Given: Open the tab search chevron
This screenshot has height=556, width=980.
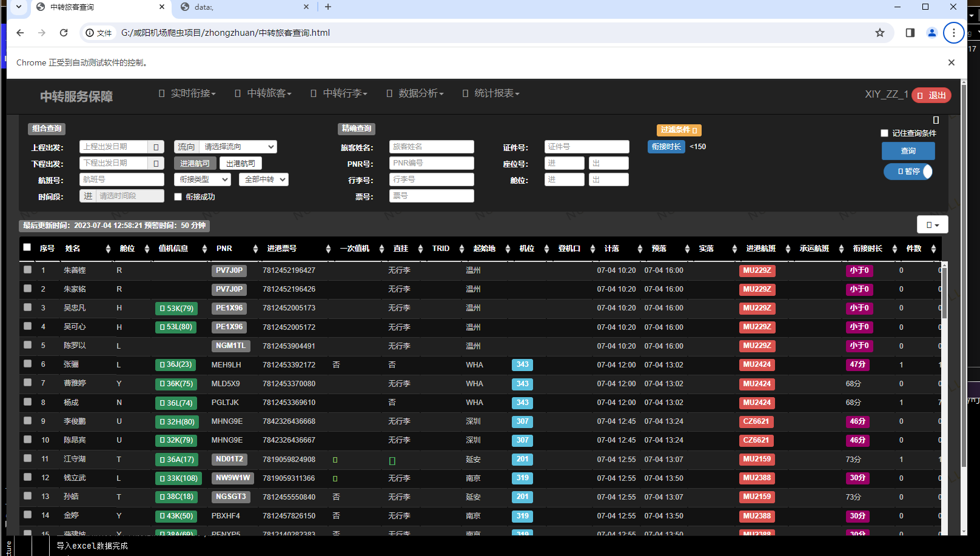Looking at the screenshot, I should 19,7.
